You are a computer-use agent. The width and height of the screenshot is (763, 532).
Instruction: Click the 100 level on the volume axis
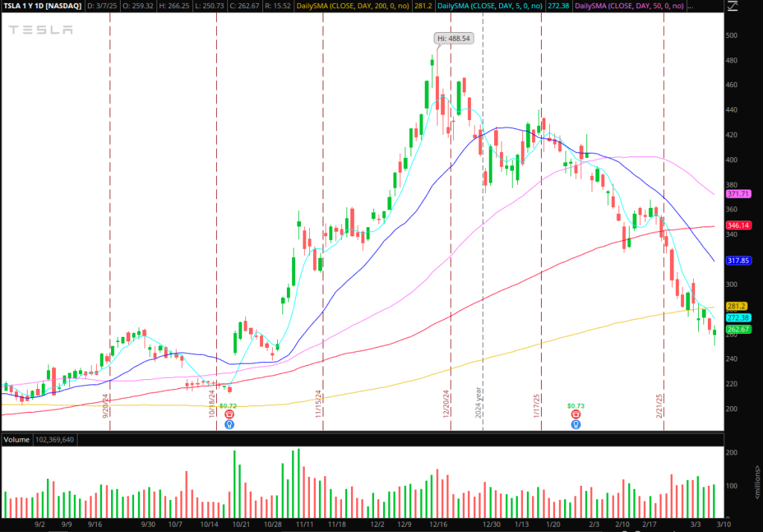[732, 486]
